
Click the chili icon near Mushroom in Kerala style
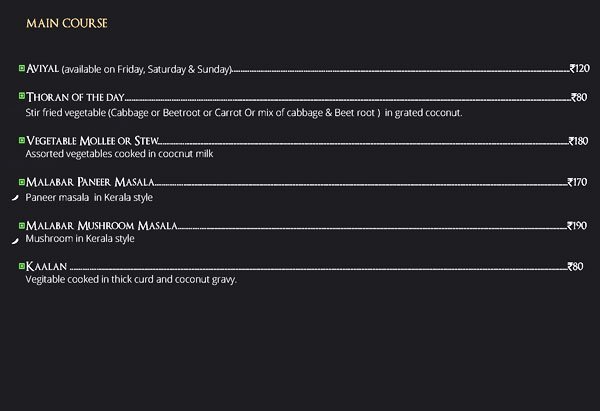14,241
